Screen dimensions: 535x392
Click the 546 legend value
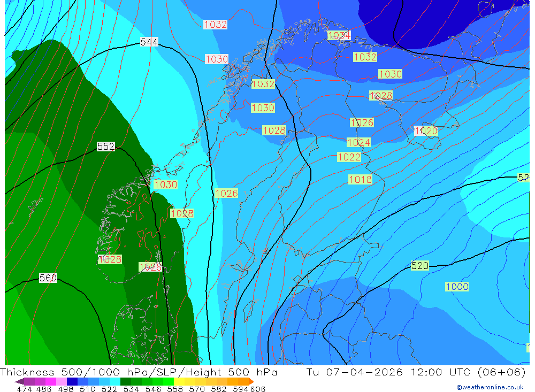[x=153, y=389]
